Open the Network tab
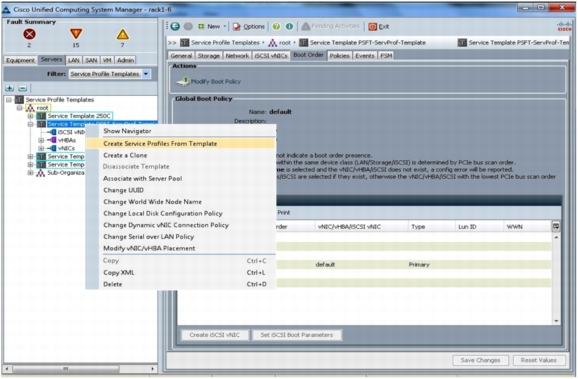 point(237,56)
